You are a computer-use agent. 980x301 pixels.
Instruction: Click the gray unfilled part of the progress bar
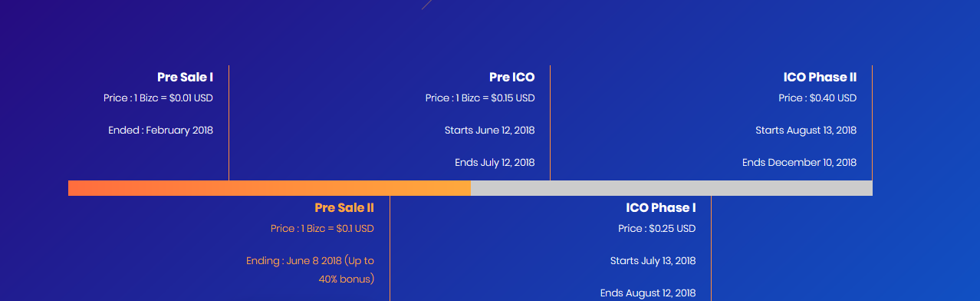tap(671, 188)
